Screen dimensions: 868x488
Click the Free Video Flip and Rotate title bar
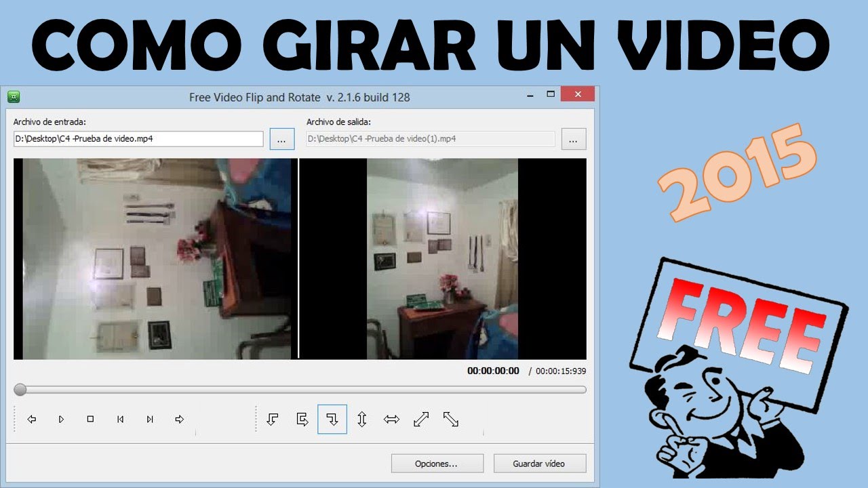pyautogui.click(x=299, y=97)
